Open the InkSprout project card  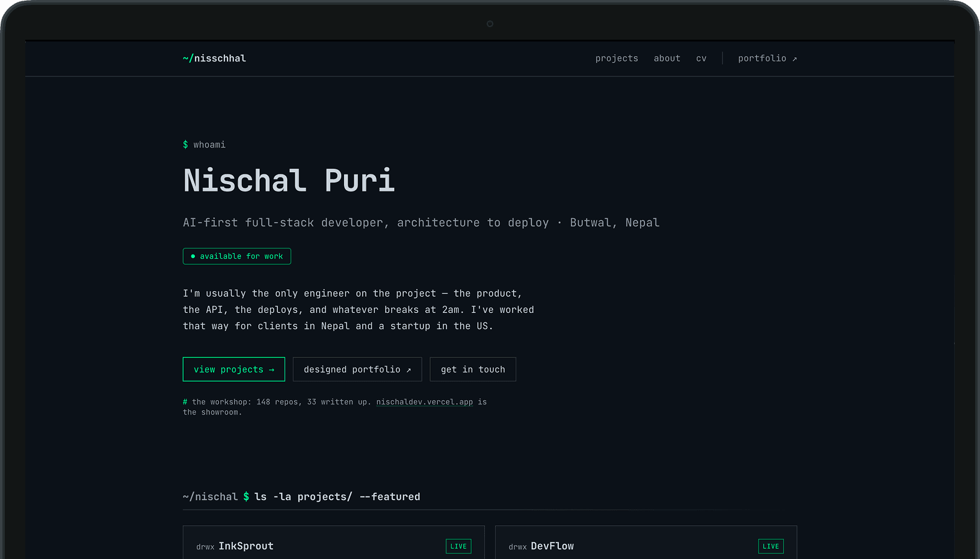(334, 543)
